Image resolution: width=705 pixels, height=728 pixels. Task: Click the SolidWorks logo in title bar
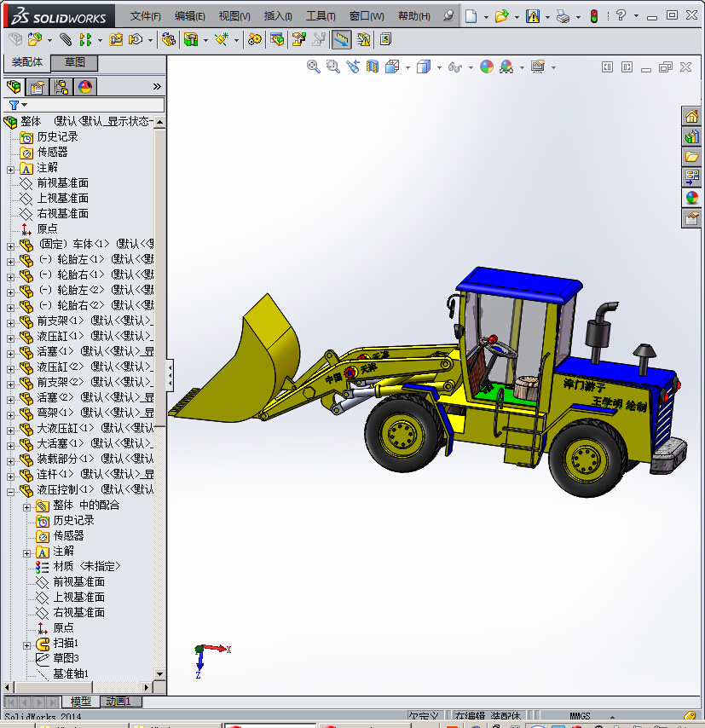point(60,17)
